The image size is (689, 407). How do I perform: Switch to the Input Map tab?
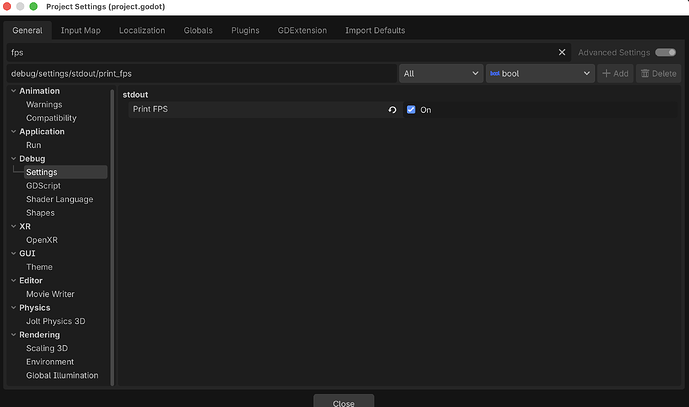coord(80,30)
